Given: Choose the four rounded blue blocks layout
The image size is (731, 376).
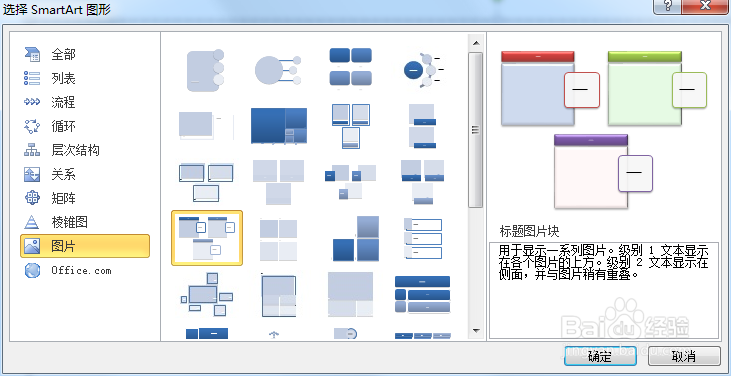Looking at the screenshot, I should (x=351, y=68).
